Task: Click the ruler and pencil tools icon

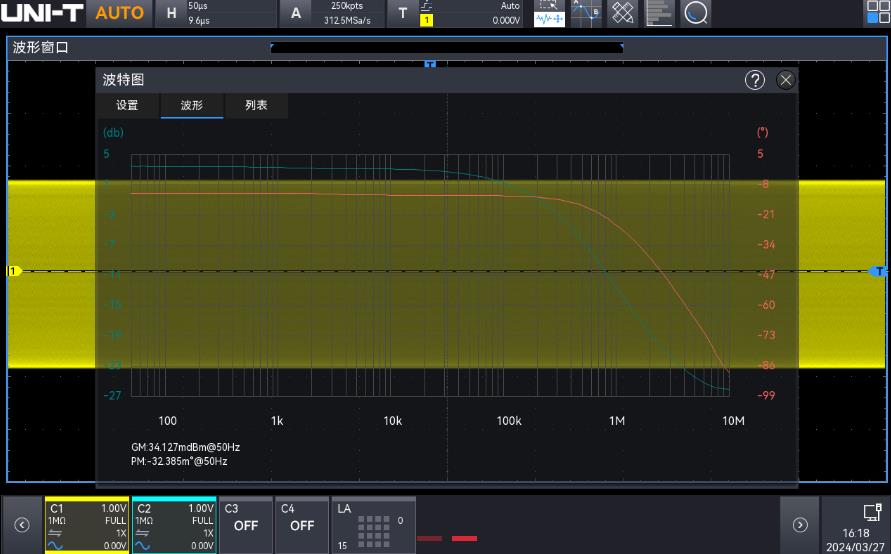Action: point(622,13)
